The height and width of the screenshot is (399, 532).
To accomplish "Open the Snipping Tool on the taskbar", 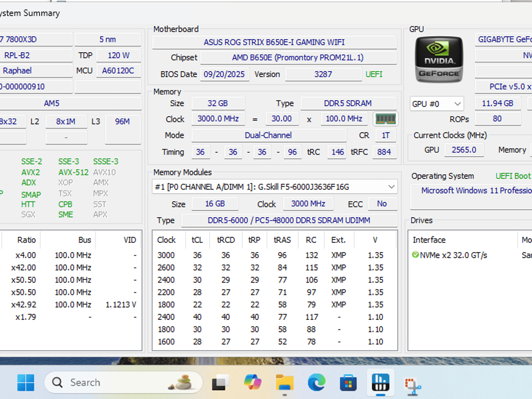I will pyautogui.click(x=413, y=384).
